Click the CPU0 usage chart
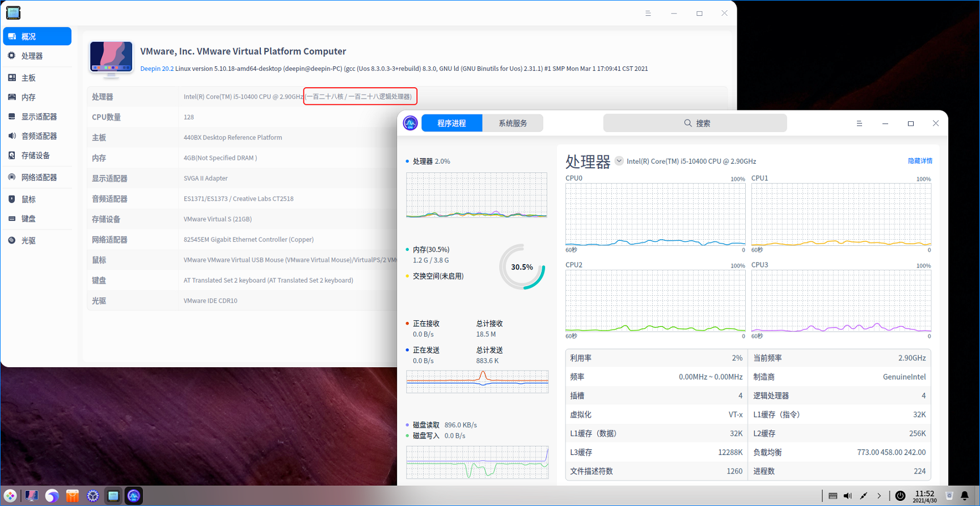 point(656,214)
